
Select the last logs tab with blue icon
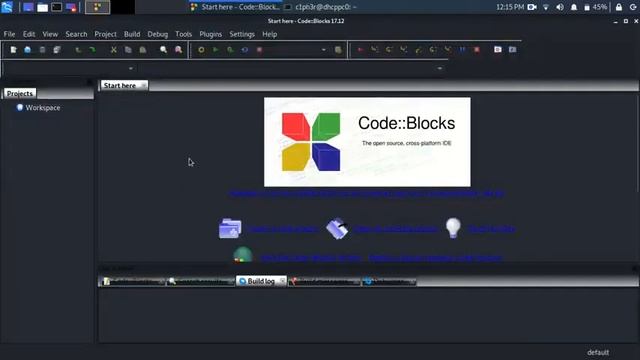pyautogui.click(x=389, y=281)
